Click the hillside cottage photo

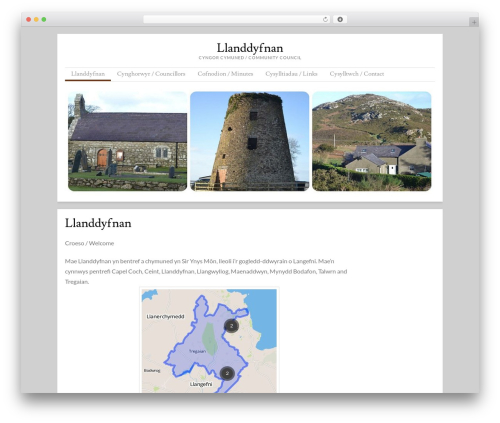[x=372, y=141]
